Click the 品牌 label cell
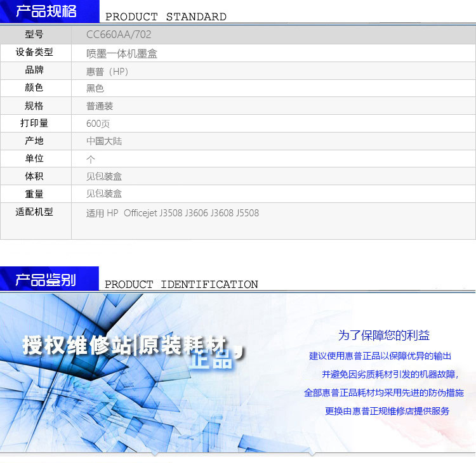476x463 pixels. click(x=36, y=70)
